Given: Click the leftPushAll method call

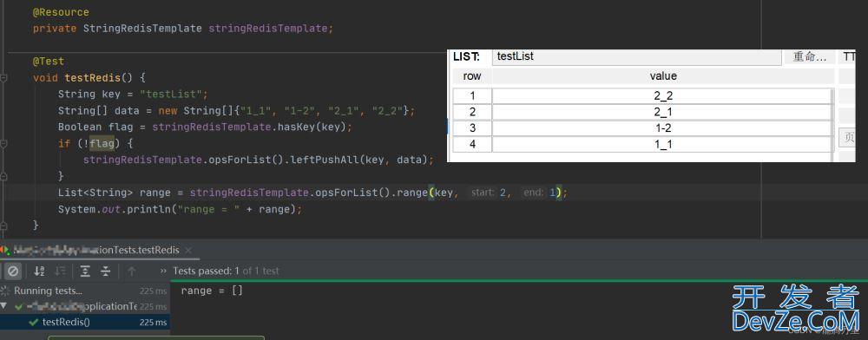Looking at the screenshot, I should [x=325, y=160].
